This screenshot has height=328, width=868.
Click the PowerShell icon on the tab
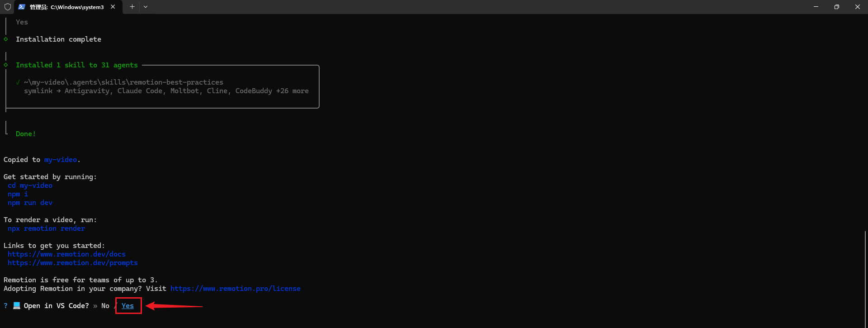[21, 7]
